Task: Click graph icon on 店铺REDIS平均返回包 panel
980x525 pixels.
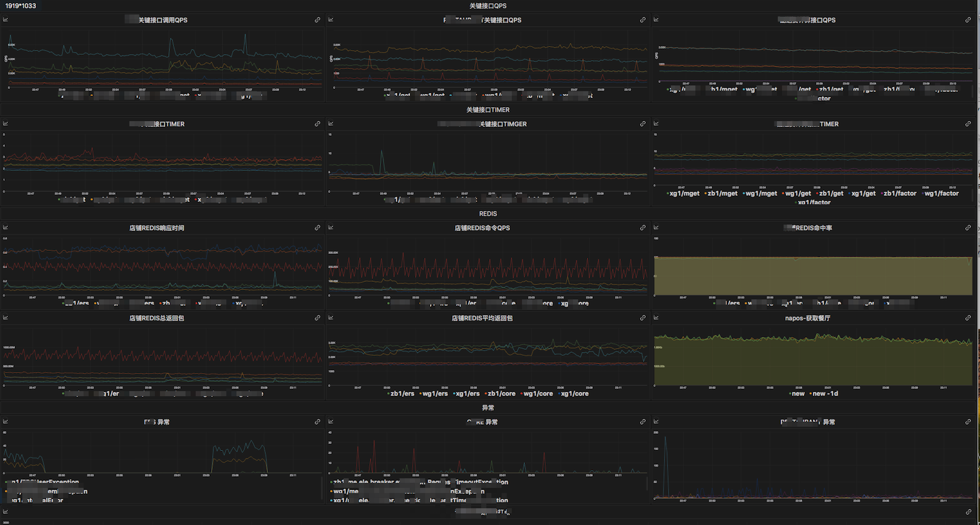Action: [331, 318]
